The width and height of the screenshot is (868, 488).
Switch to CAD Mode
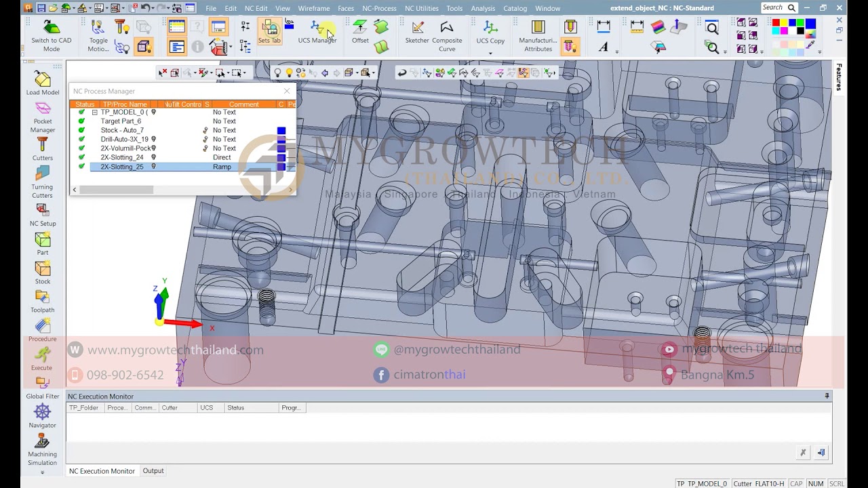(51, 36)
